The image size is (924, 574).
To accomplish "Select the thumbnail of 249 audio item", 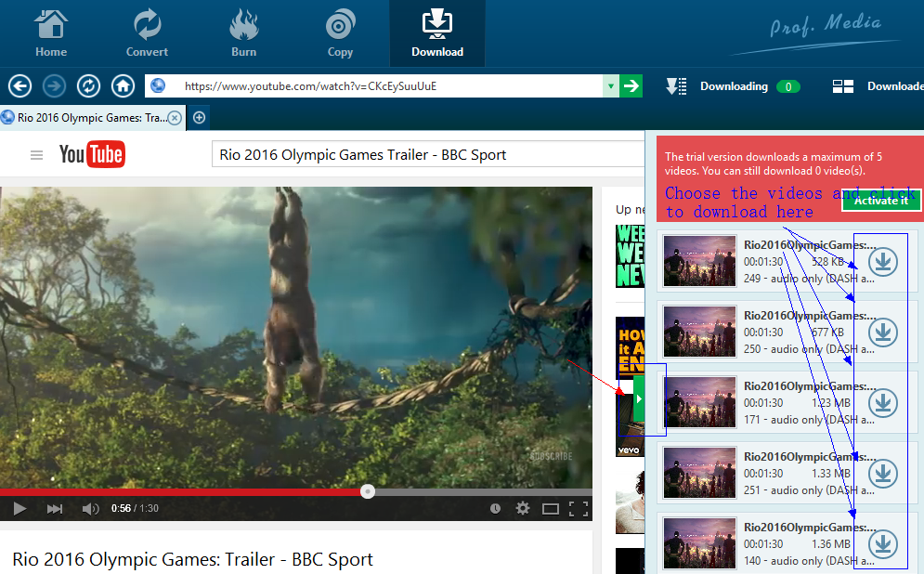I will click(x=699, y=261).
